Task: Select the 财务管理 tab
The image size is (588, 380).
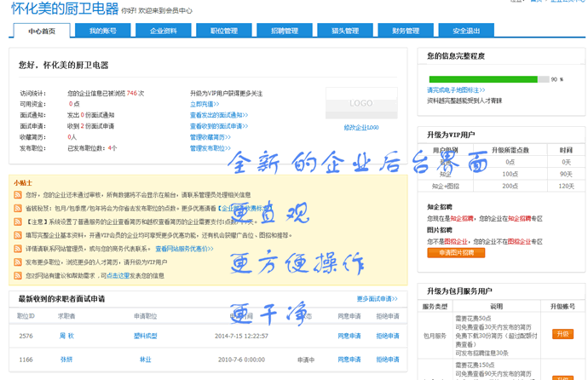Action: click(x=406, y=31)
